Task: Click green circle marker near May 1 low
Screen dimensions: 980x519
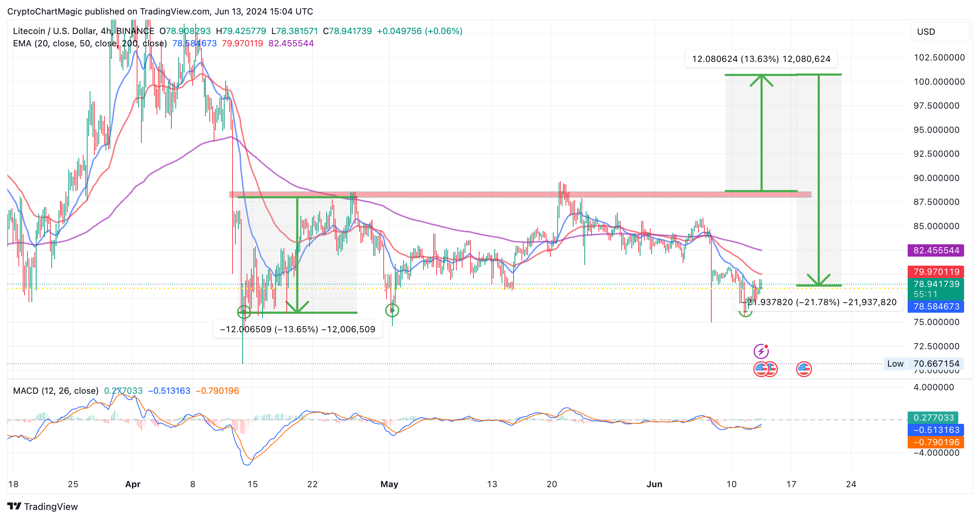Action: point(392,310)
